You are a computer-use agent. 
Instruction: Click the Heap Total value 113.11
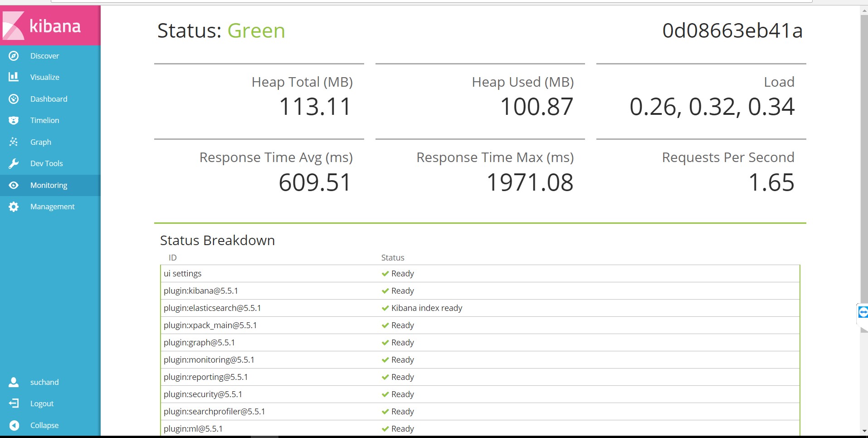pos(315,107)
